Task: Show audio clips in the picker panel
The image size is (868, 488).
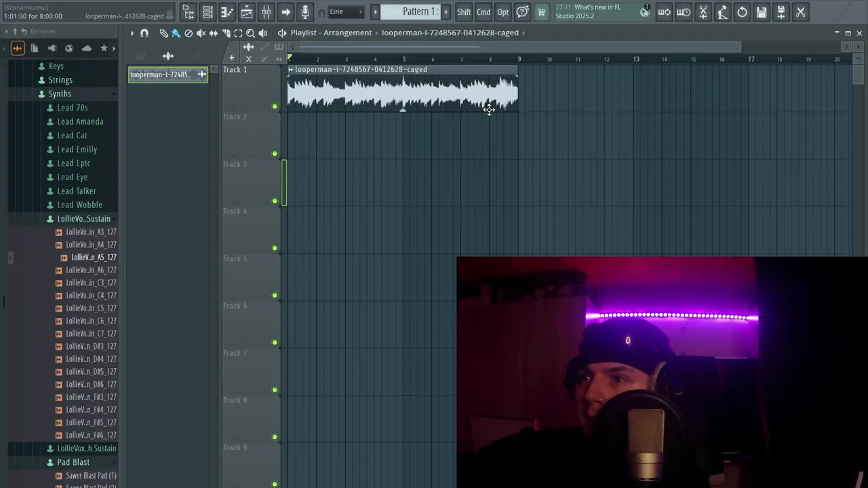Action: coord(168,56)
